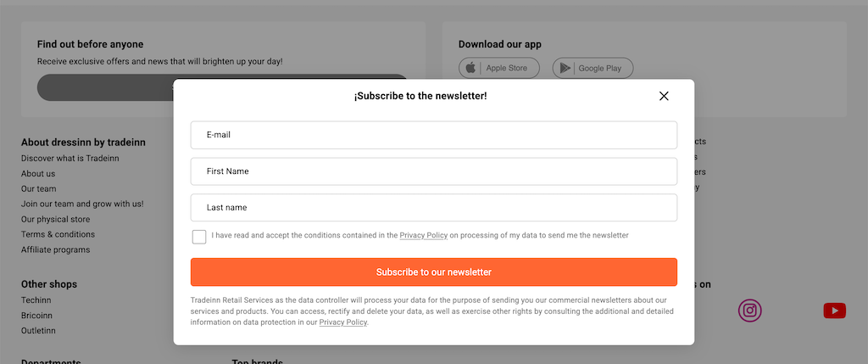Open Join our team and grow link
This screenshot has height=364, width=868.
click(x=82, y=204)
